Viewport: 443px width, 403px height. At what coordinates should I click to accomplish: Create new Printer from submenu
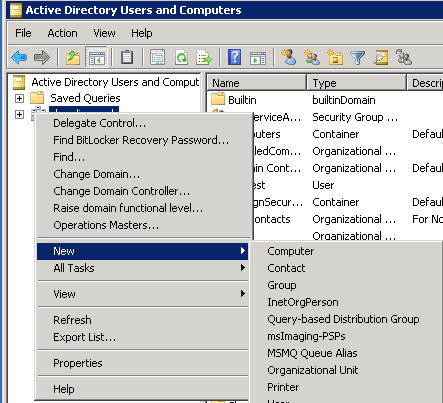346,387
